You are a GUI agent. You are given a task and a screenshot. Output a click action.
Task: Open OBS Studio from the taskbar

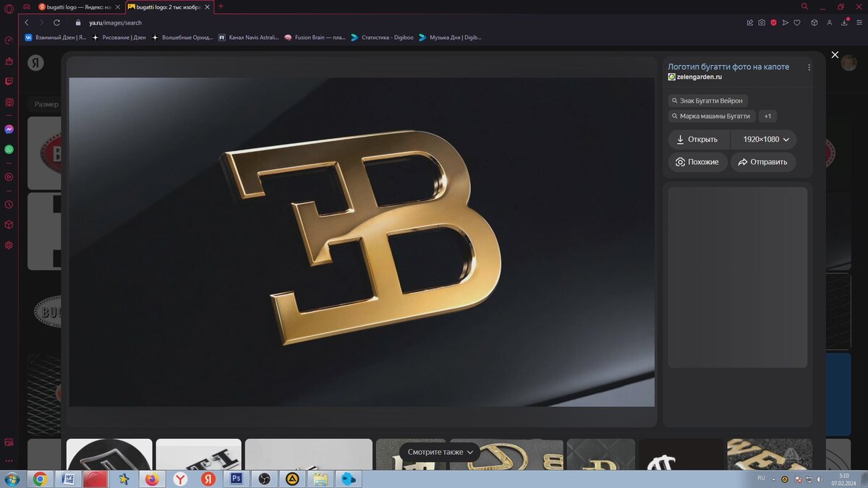click(264, 479)
